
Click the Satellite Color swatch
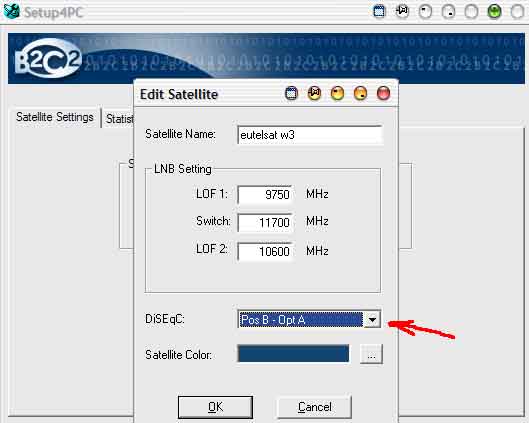point(293,354)
